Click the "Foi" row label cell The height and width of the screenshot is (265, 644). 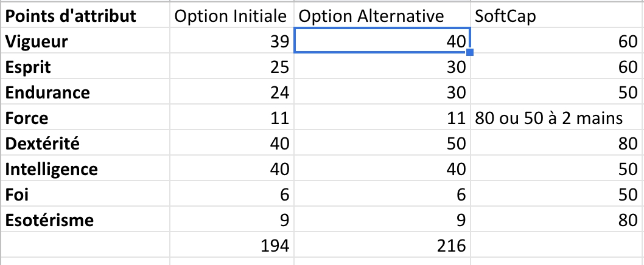[85, 194]
